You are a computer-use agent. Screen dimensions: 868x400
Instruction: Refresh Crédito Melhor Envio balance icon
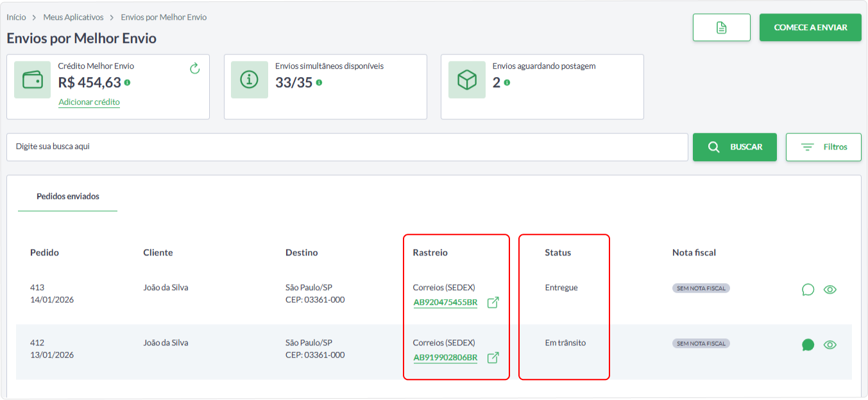[x=195, y=69]
